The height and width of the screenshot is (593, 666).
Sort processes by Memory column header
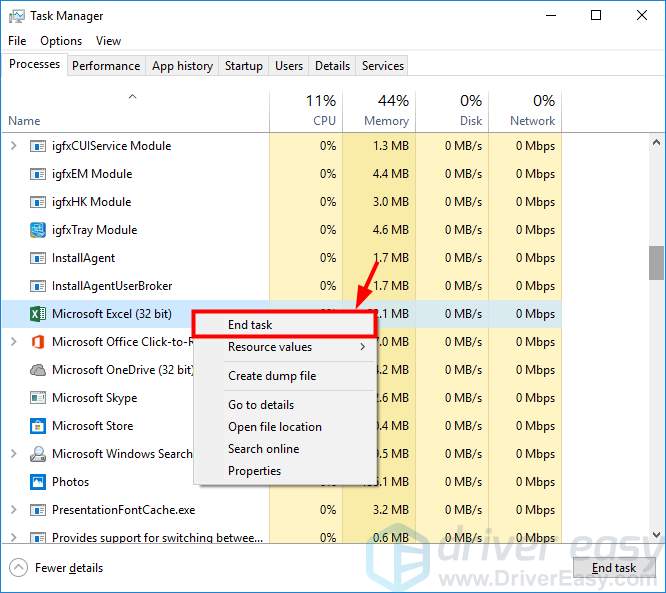(379, 111)
